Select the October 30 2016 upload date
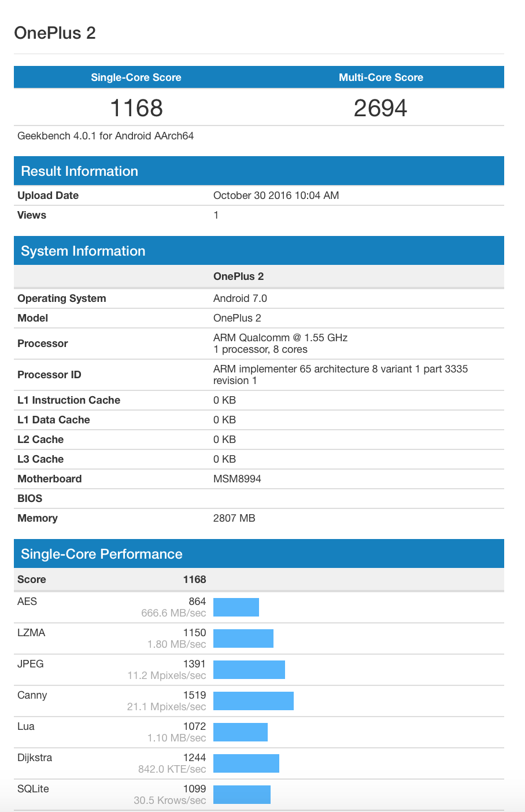 click(276, 195)
